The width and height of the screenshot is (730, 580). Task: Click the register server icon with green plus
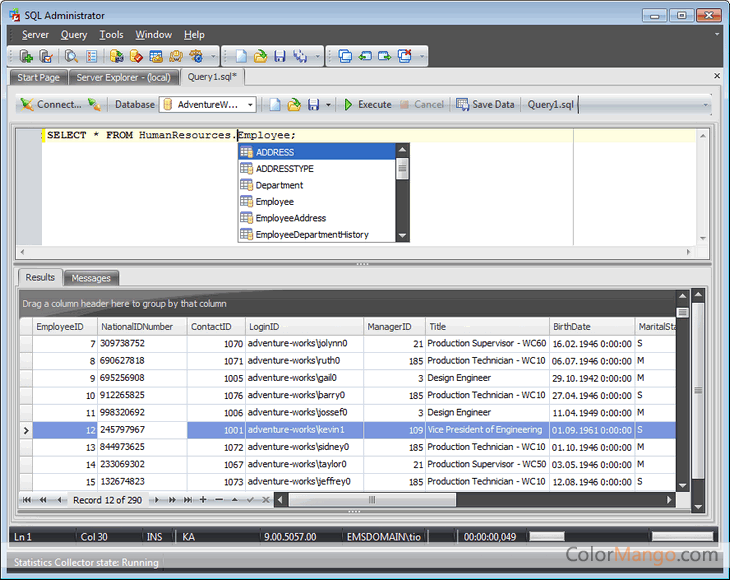point(26,56)
